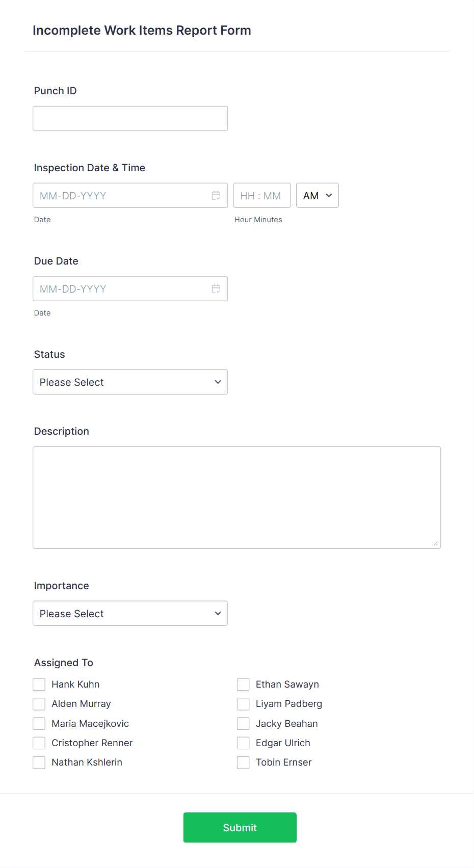Enable the Ethan Sawayn assignee checkbox

tap(243, 684)
